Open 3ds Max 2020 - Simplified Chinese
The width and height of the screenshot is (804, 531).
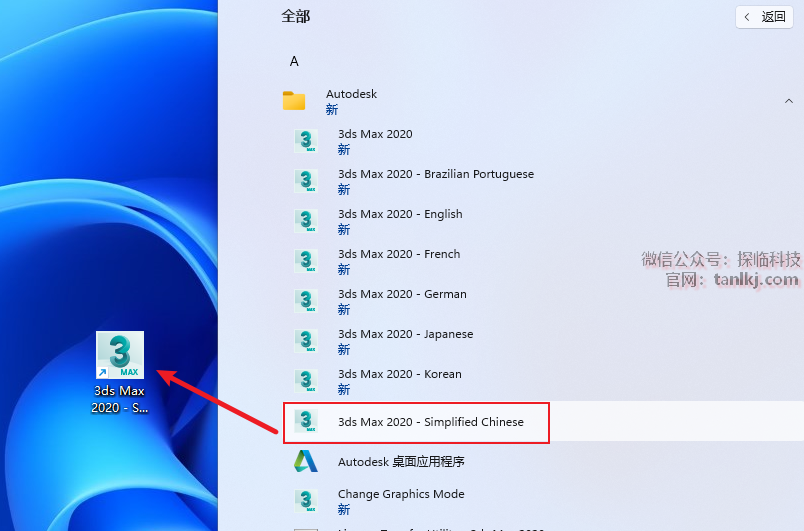431,422
